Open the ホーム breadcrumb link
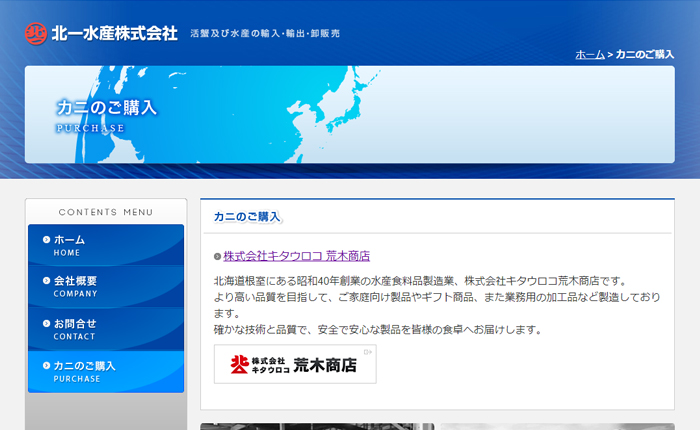 pos(590,54)
